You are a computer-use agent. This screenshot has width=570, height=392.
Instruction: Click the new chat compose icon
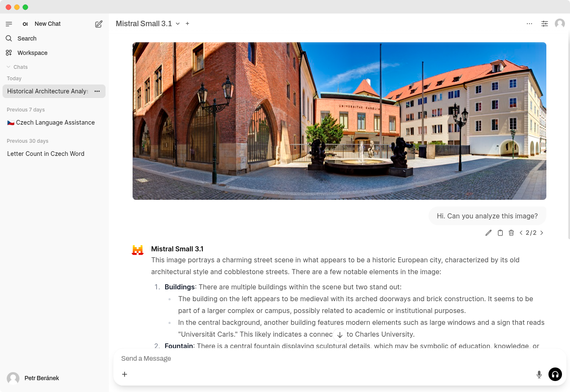click(99, 24)
